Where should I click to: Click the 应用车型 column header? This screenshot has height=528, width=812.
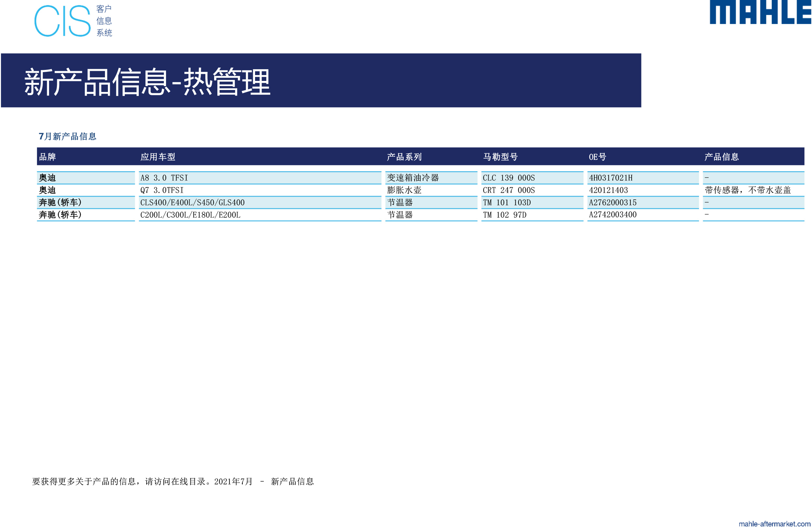158,157
